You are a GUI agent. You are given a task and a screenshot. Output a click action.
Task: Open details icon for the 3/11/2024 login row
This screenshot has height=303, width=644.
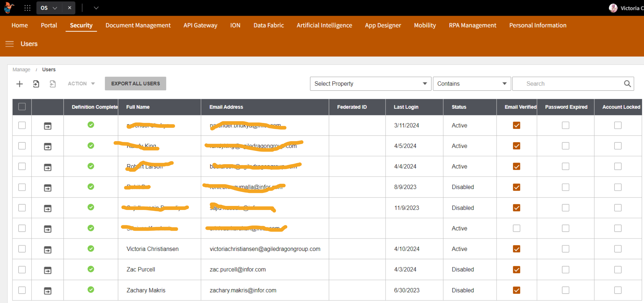tap(48, 126)
